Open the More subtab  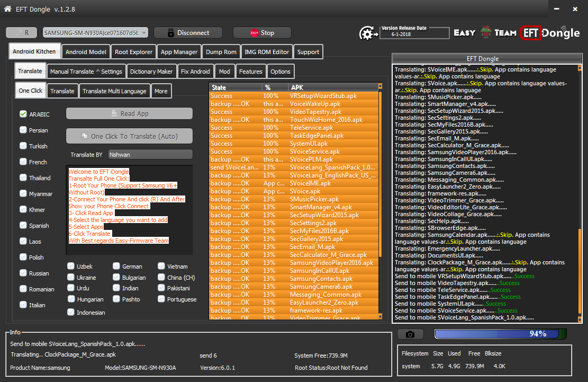[x=161, y=91]
